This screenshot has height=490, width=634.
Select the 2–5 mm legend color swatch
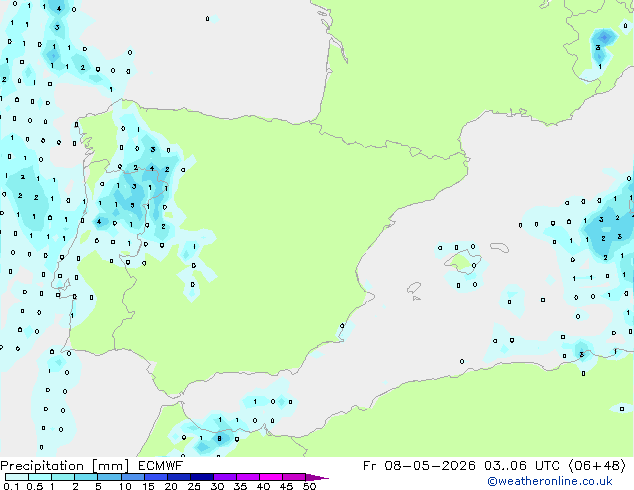tap(86, 477)
